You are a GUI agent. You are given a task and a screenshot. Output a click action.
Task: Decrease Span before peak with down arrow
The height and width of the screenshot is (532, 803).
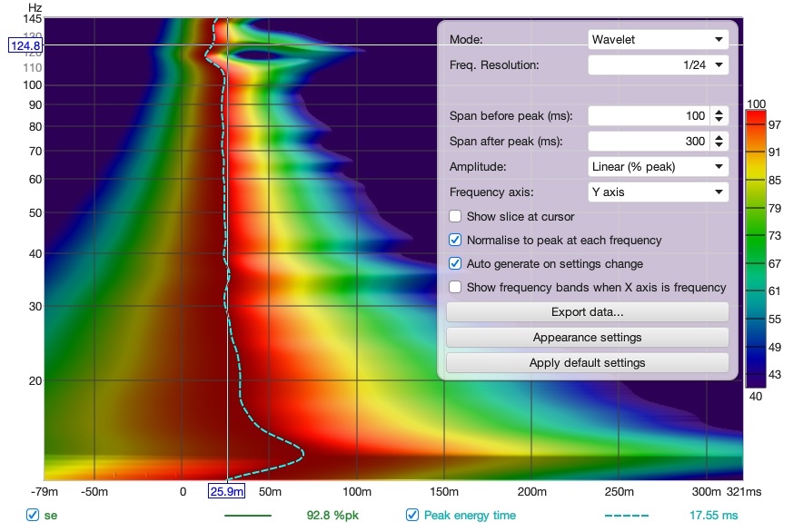click(x=719, y=120)
